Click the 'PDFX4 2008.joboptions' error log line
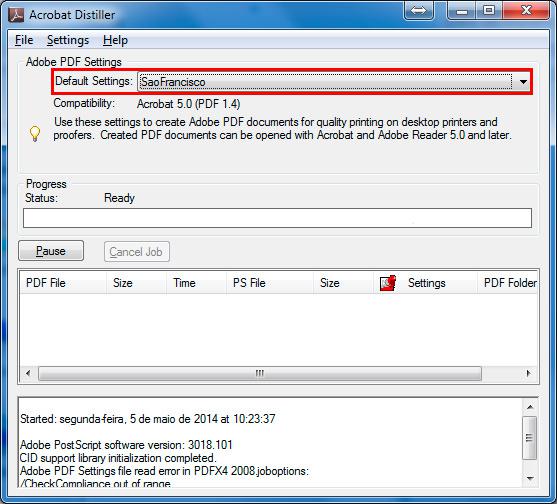 (x=164, y=471)
